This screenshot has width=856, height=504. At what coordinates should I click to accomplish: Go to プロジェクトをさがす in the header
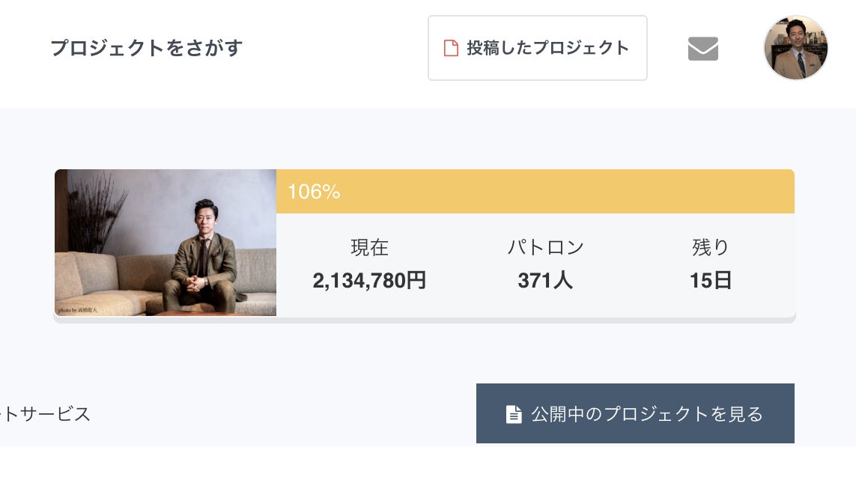pyautogui.click(x=147, y=48)
